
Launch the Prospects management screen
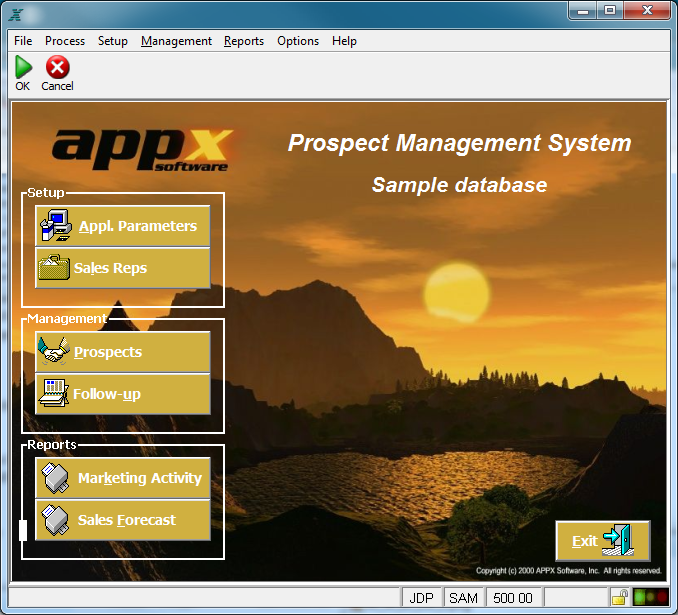(x=123, y=352)
